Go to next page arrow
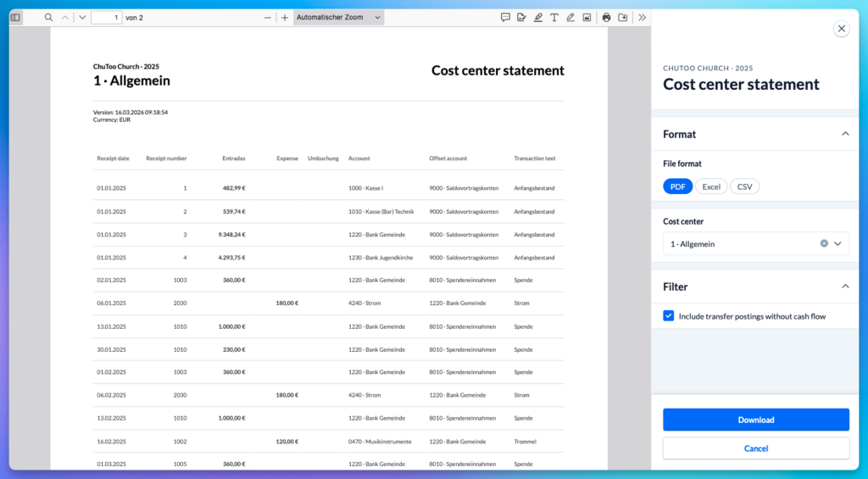 click(x=82, y=18)
